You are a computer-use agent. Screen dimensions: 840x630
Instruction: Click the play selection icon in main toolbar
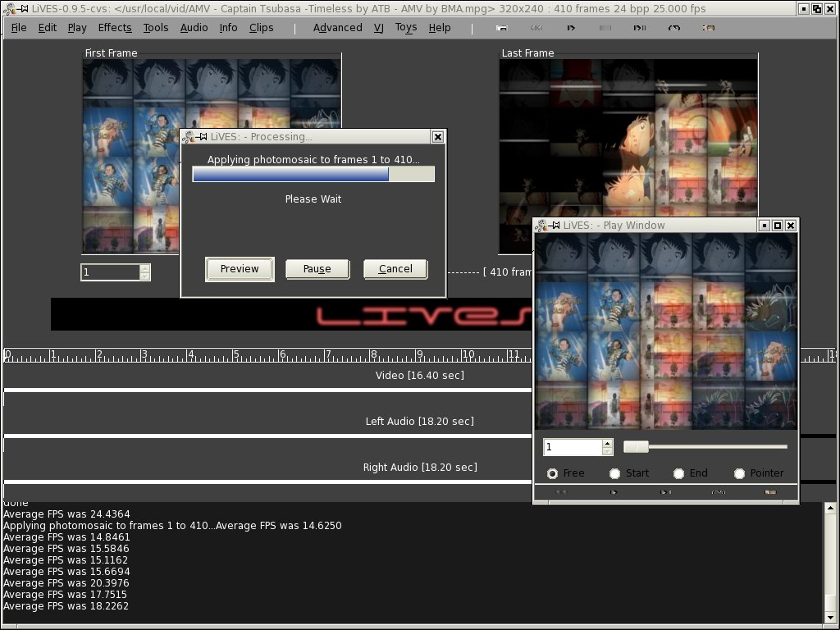point(640,28)
